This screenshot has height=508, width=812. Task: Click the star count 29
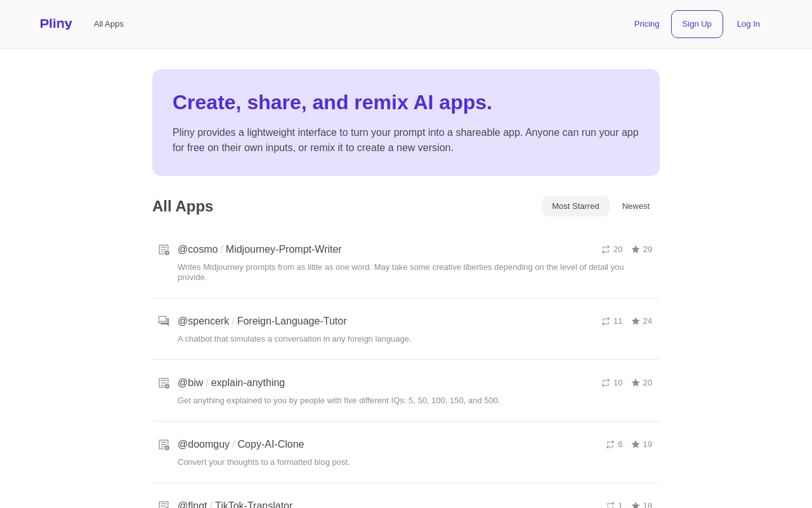coord(648,250)
